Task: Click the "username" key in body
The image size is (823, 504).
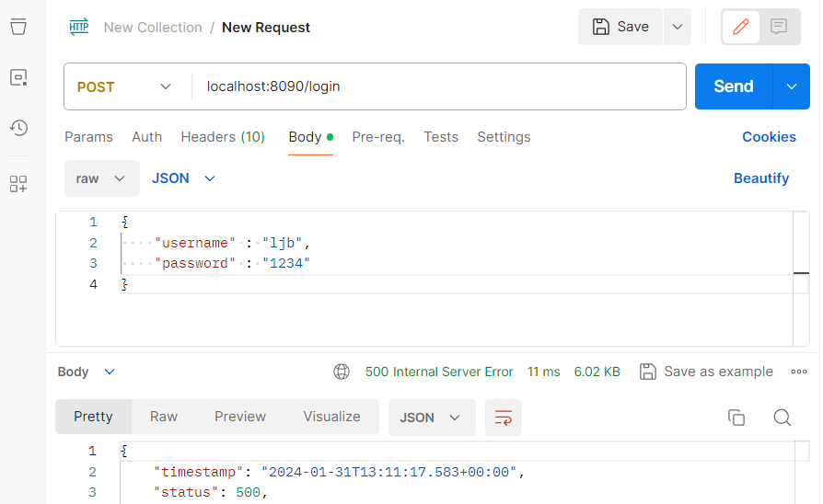Action: (195, 243)
